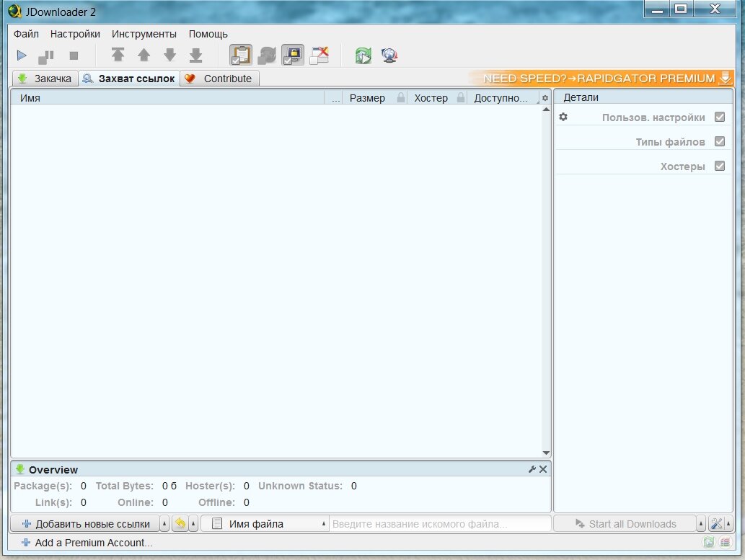The height and width of the screenshot is (560, 745).
Task: Toggle Хостеры checkbox
Action: coord(720,166)
